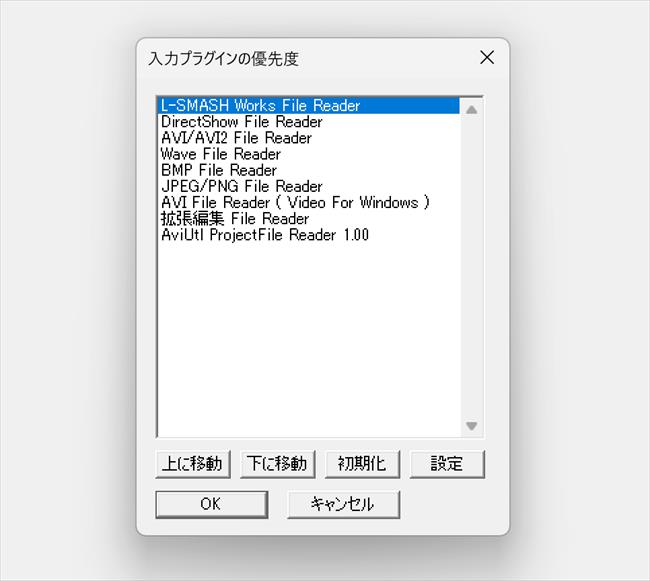Confirm with the OK button
Image resolution: width=650 pixels, height=581 pixels.
pyautogui.click(x=210, y=504)
